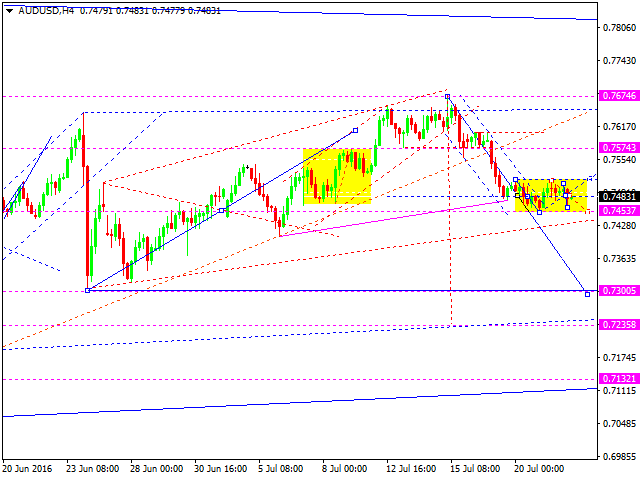Open the AUDUSD,H4 chart dropdown arrow
Viewport: 640px width, 480px height.
tap(10, 11)
